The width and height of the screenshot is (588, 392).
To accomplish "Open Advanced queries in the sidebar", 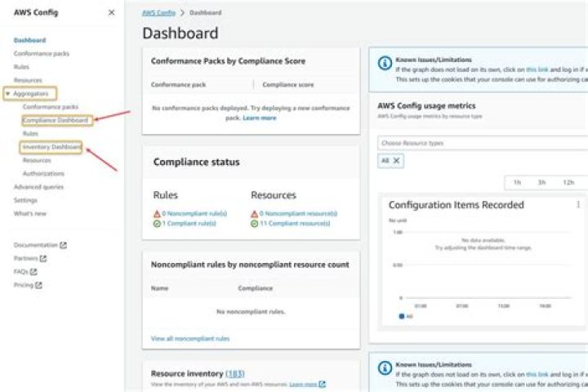I will click(38, 186).
